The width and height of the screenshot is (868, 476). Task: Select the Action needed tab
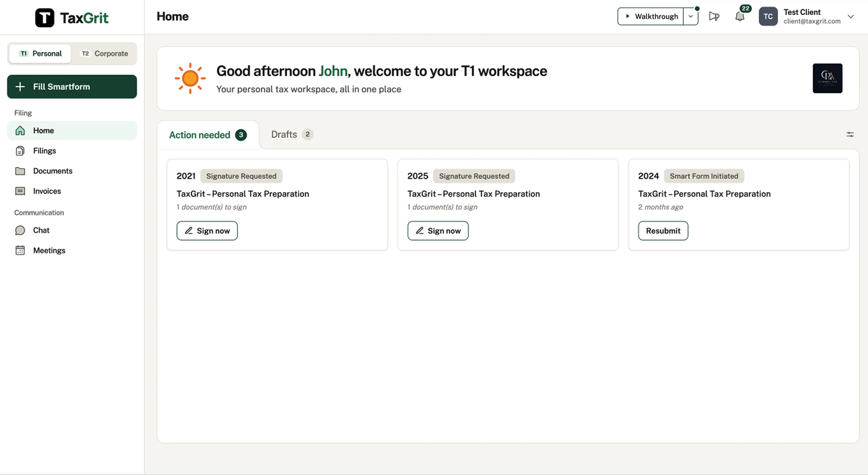(208, 135)
